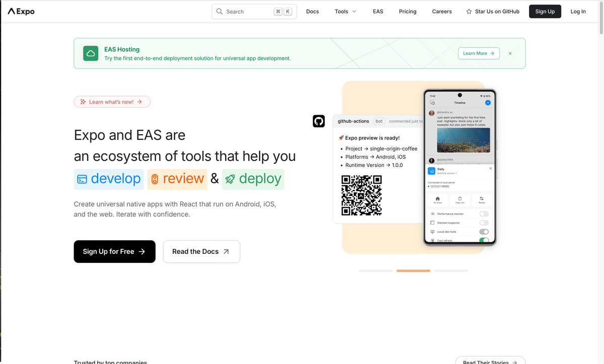Open the Pricing page
The image size is (604, 364).
[408, 12]
